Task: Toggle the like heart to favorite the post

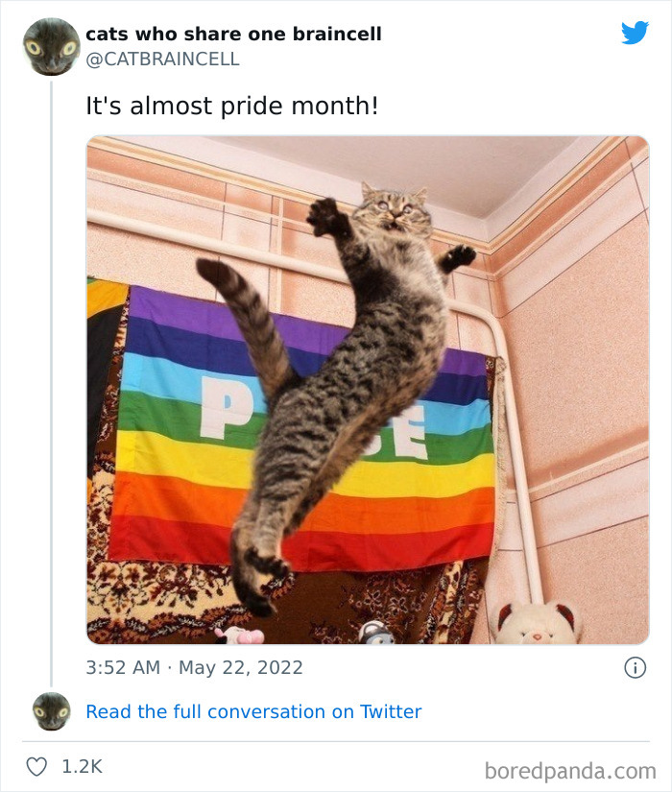Action: pos(37,765)
